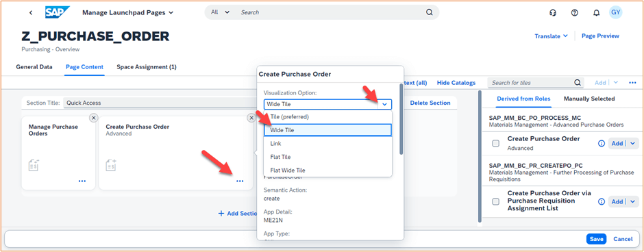Screen dimensions: 644x252
Task: Remove the Manage Purchase Orders tile
Action: click(x=93, y=118)
